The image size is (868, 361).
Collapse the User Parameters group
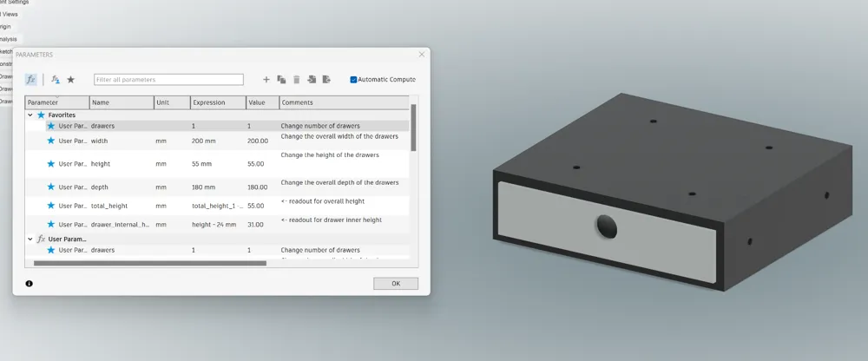coord(30,240)
